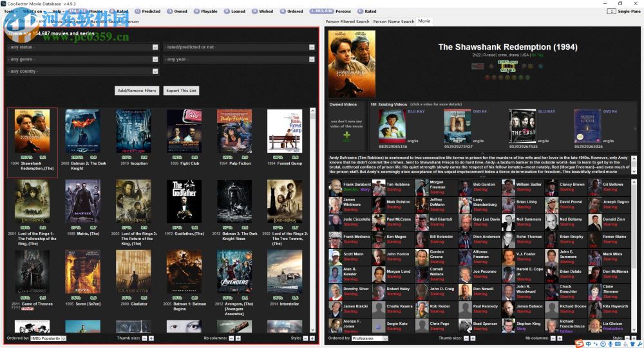Open the Profession ordering dropdown
The height and width of the screenshot is (348, 644).
[x=370, y=338]
